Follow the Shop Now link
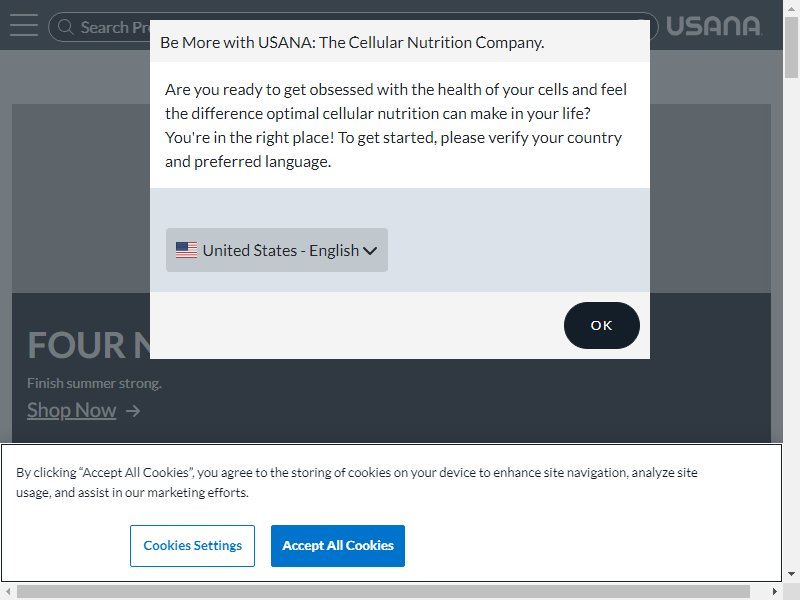The image size is (800, 600). [71, 410]
